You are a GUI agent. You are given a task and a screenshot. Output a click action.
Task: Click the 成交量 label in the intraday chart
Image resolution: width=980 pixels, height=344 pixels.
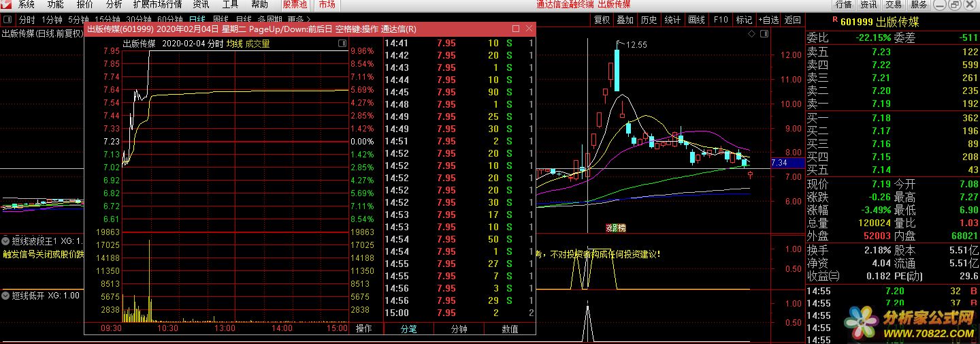point(257,44)
